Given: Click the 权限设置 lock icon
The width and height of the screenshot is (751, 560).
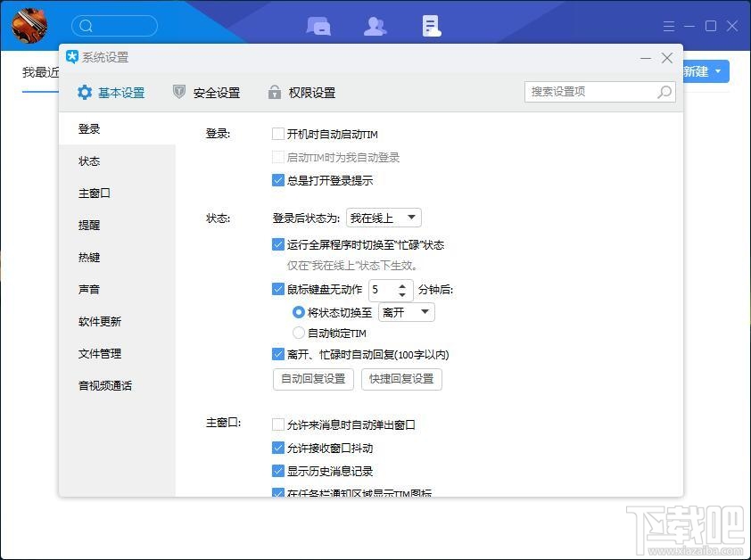Looking at the screenshot, I should [273, 92].
